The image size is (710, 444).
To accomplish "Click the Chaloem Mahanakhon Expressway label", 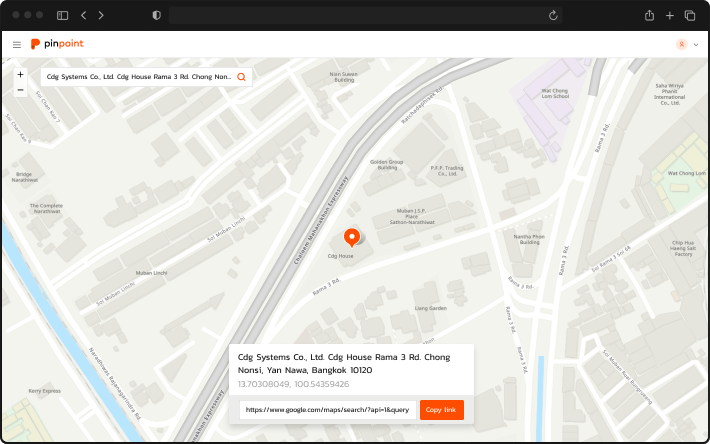I will coord(321,220).
